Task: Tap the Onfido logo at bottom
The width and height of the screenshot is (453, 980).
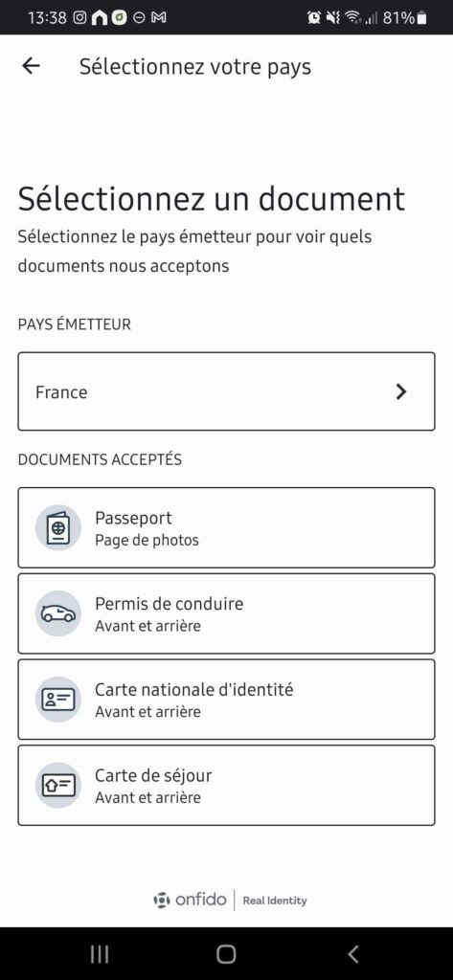Action: (x=190, y=900)
